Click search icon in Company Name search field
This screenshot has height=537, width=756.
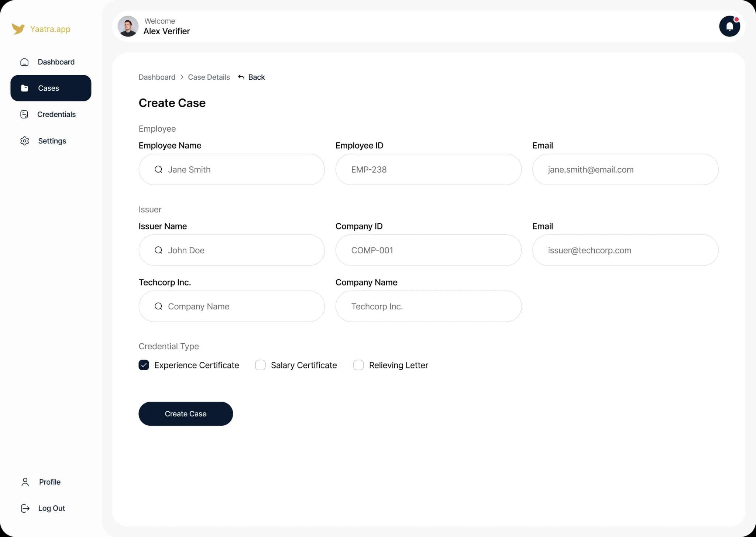pyautogui.click(x=158, y=306)
